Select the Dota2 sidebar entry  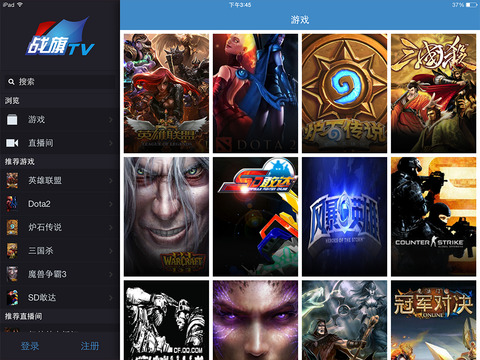pos(60,204)
